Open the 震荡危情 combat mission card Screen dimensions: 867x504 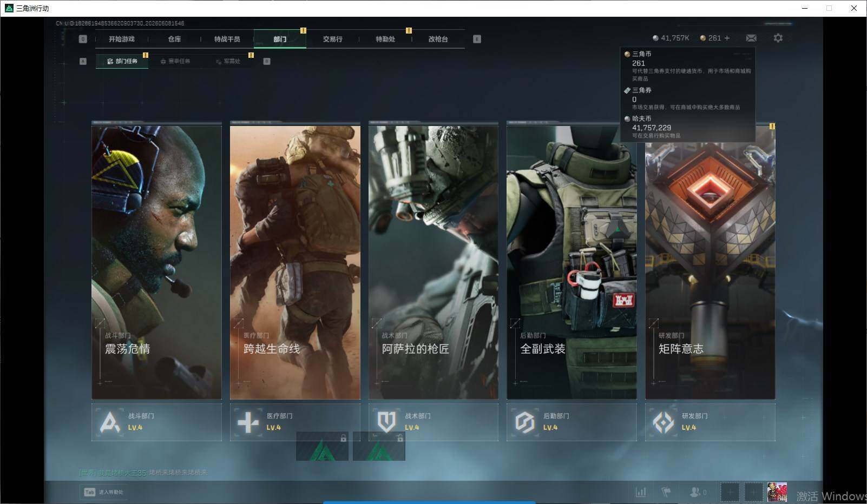point(156,261)
